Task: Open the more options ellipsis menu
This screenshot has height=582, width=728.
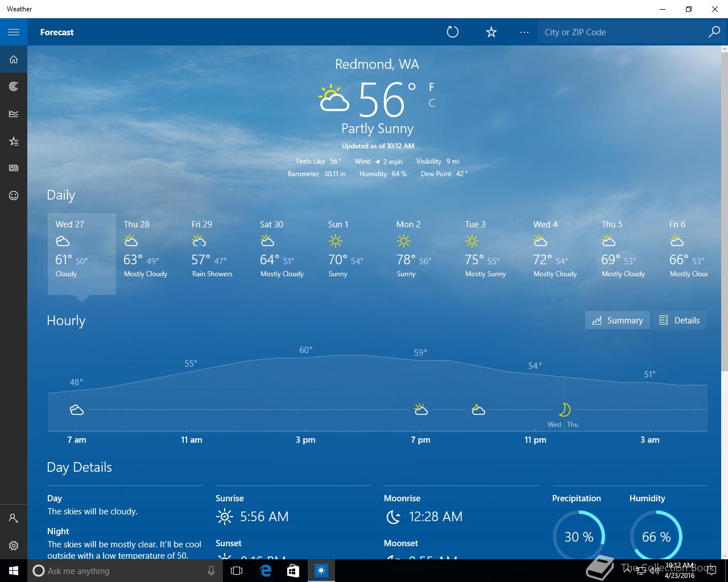Action: [524, 32]
